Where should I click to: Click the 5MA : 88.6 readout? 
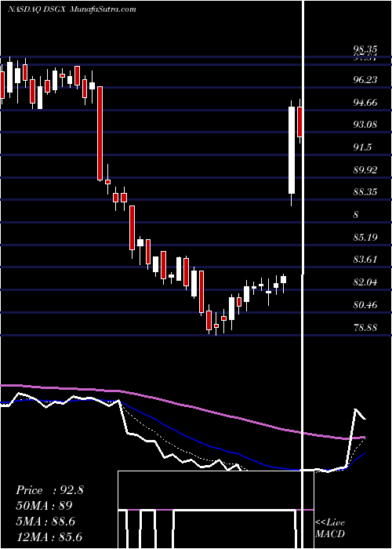[45, 522]
